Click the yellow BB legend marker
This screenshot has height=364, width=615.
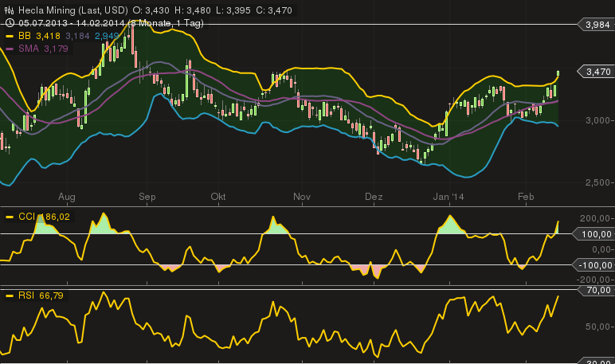(x=10, y=37)
